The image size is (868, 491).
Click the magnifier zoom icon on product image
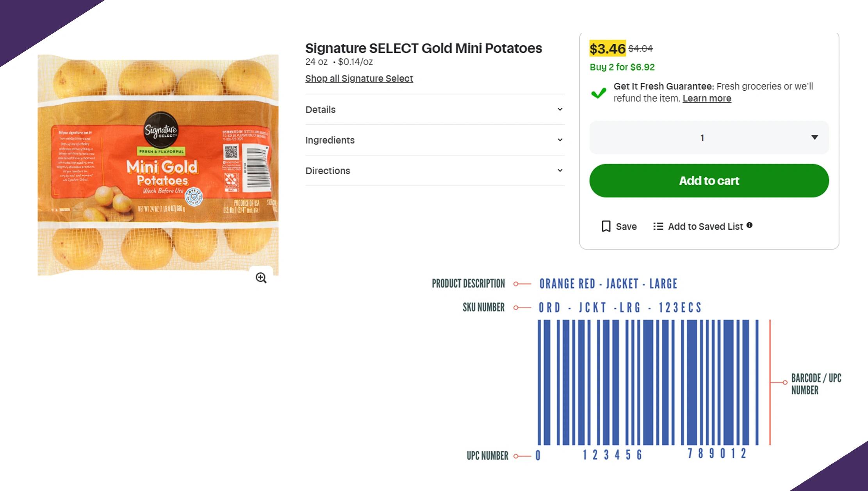click(261, 278)
